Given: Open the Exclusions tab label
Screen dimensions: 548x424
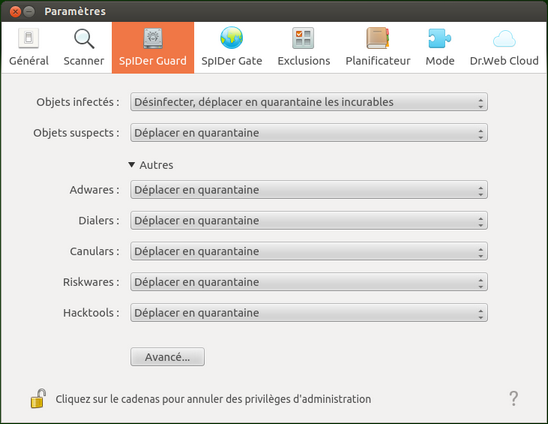Looking at the screenshot, I should 304,61.
